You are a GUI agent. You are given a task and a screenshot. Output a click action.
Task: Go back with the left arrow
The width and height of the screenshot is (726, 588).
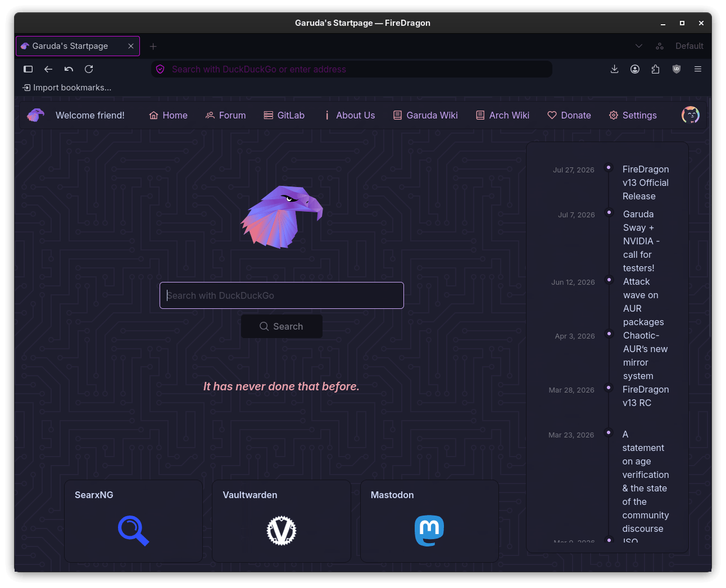[48, 69]
